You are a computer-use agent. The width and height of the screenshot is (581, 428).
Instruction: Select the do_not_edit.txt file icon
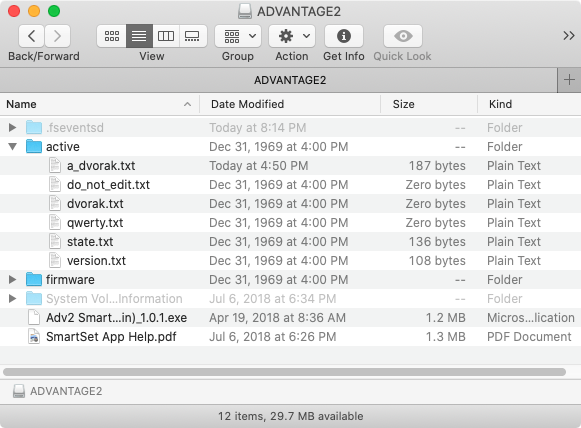click(55, 184)
